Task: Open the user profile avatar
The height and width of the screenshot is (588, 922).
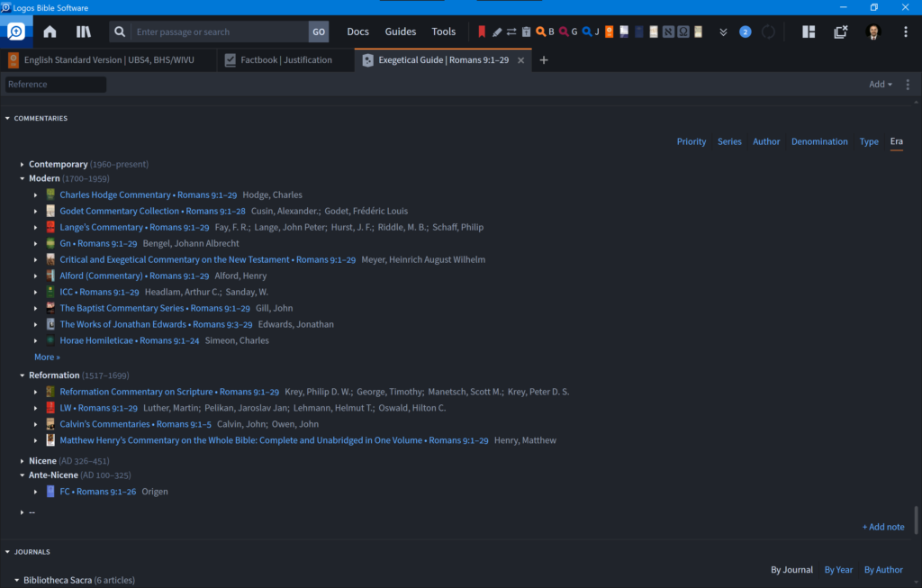Action: [x=873, y=32]
